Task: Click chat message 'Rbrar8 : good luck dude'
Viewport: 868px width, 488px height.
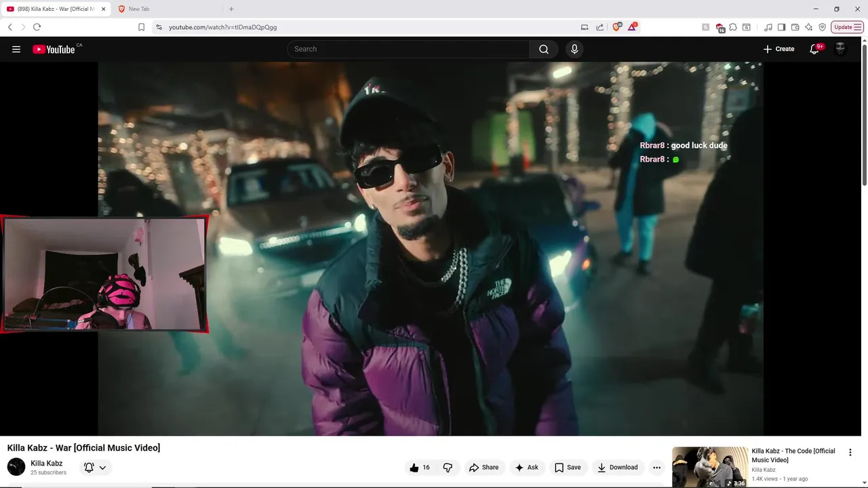Action: point(684,145)
